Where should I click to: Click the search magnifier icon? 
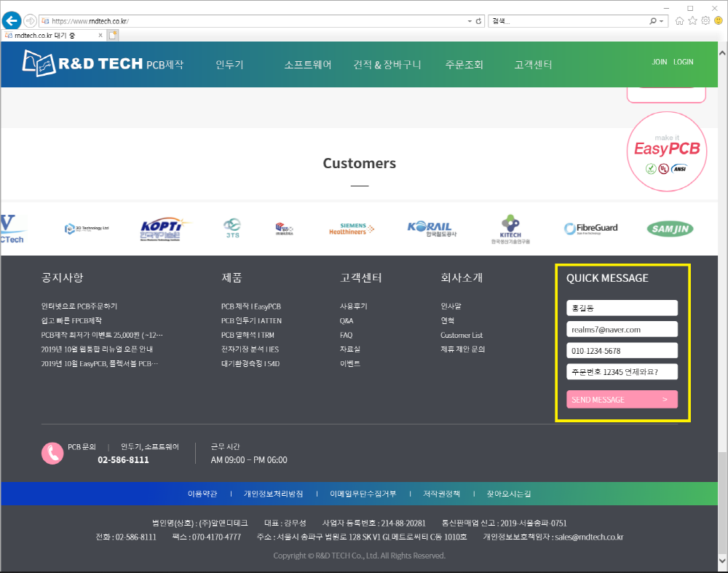653,21
